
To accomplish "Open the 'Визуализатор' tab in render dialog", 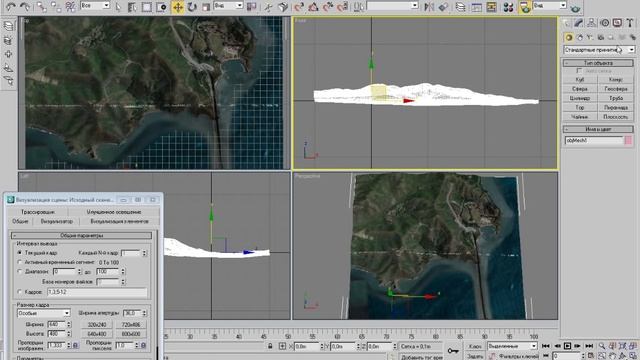I will pos(57,222).
